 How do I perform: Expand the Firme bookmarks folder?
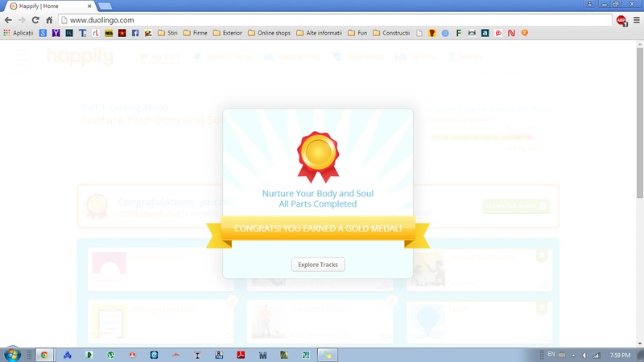pyautogui.click(x=196, y=33)
